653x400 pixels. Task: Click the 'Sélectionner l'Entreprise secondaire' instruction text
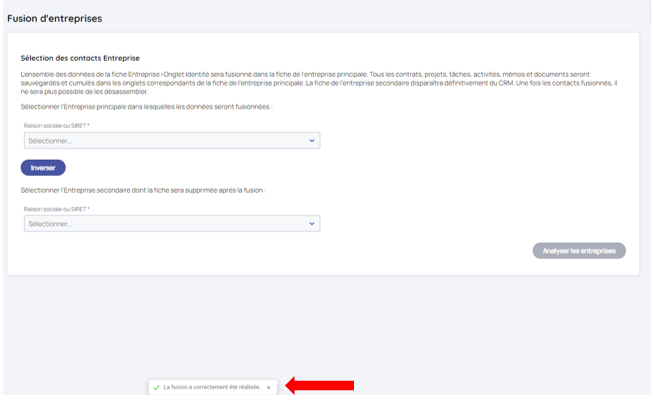point(142,189)
